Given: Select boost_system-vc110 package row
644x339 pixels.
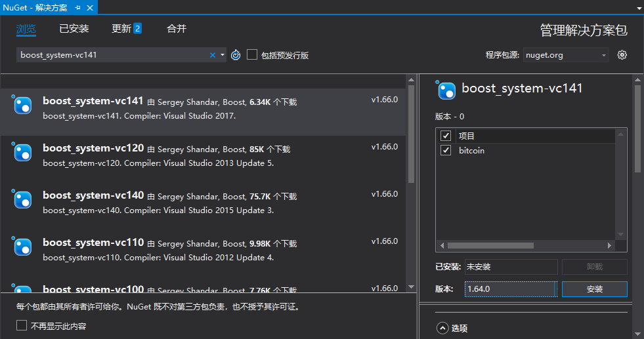Looking at the screenshot, I should pos(203,254).
